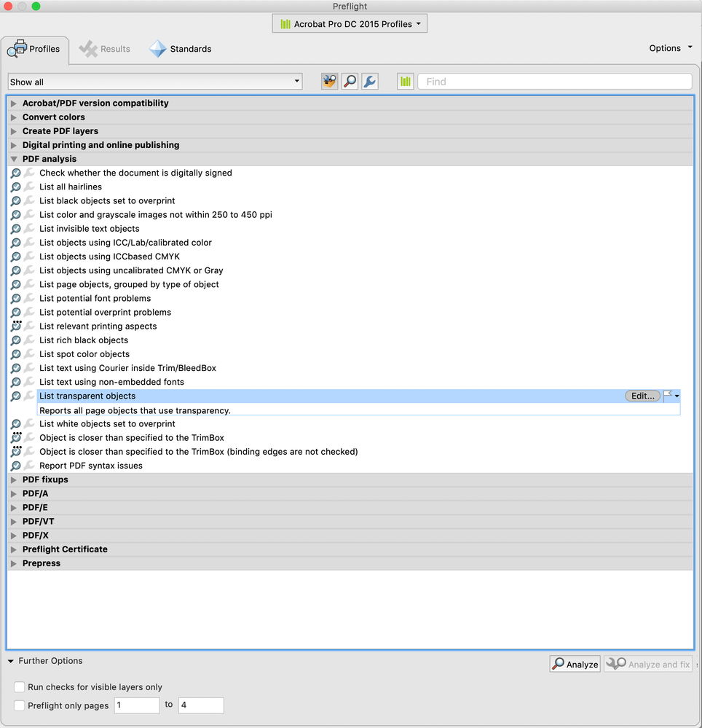This screenshot has height=728, width=702.
Task: Click the Edit... button
Action: (x=642, y=396)
